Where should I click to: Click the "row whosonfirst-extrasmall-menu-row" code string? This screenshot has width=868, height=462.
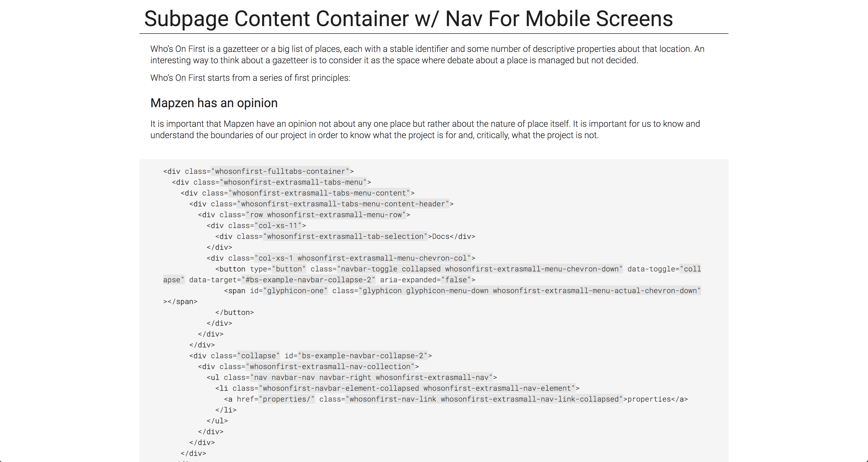326,215
